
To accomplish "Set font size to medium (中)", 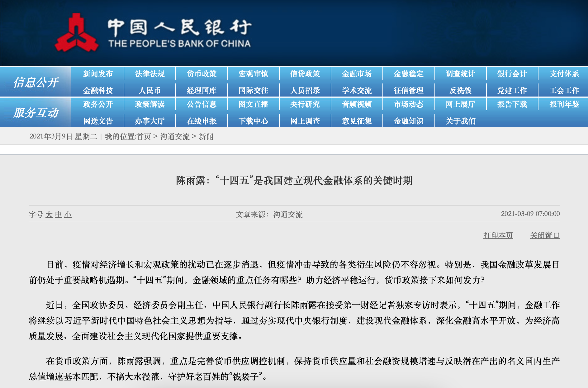I will pyautogui.click(x=59, y=215).
